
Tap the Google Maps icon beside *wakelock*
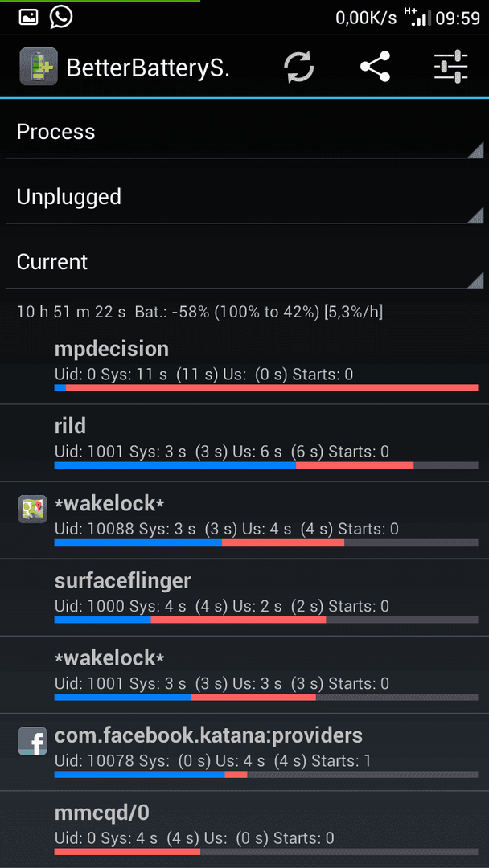(32, 510)
